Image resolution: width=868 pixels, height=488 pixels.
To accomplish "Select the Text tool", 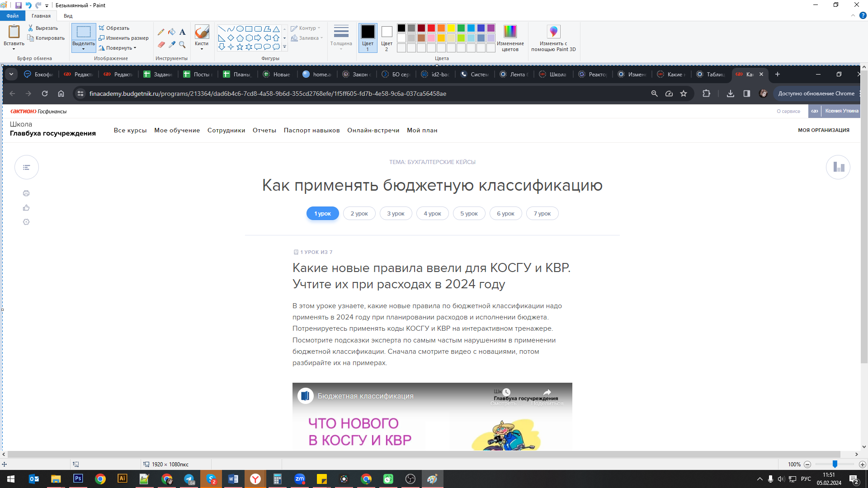I will pos(182,32).
